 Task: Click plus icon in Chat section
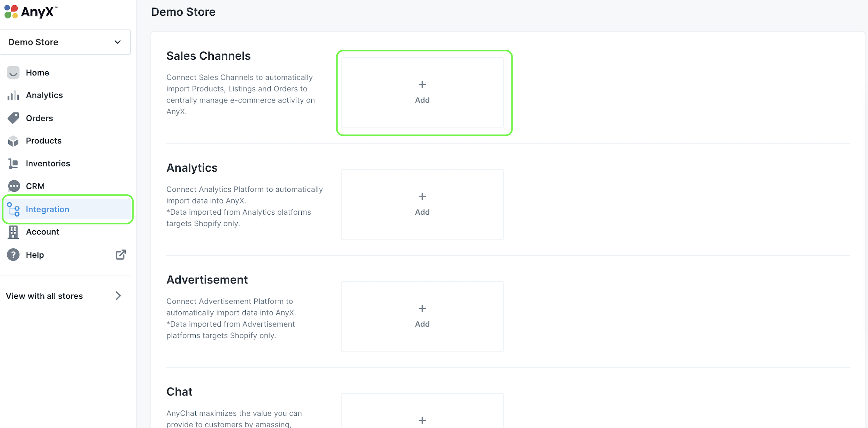click(x=422, y=420)
